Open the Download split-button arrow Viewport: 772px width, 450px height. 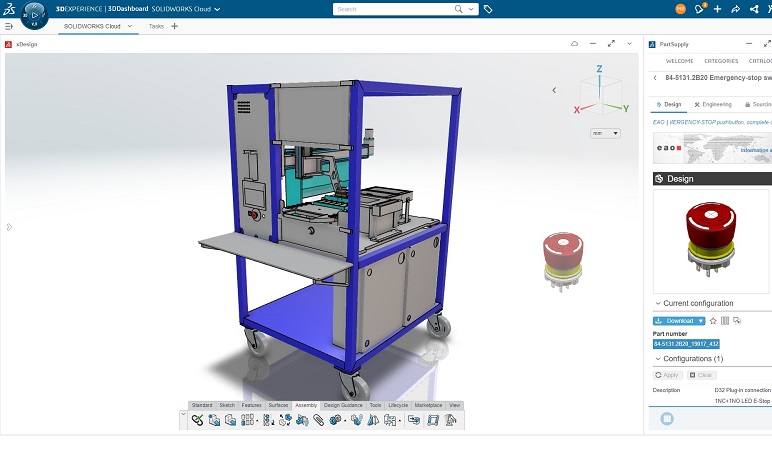click(701, 321)
